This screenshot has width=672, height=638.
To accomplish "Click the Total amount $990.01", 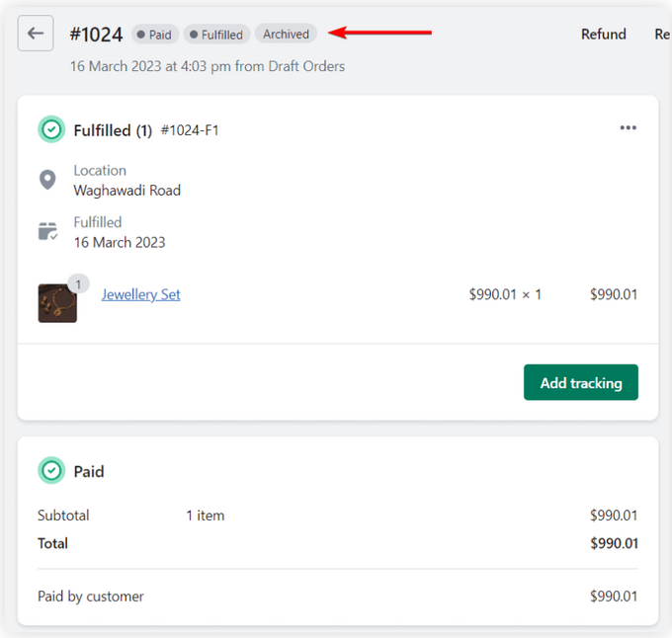I will tap(613, 543).
